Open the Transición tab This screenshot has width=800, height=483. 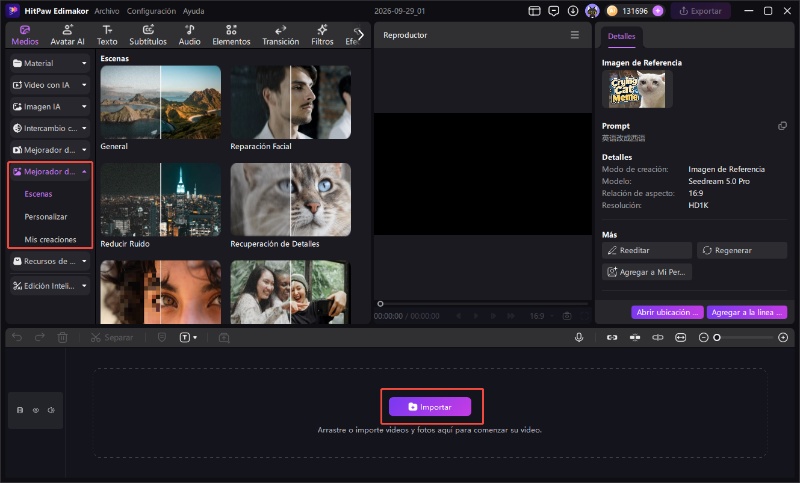(281, 35)
